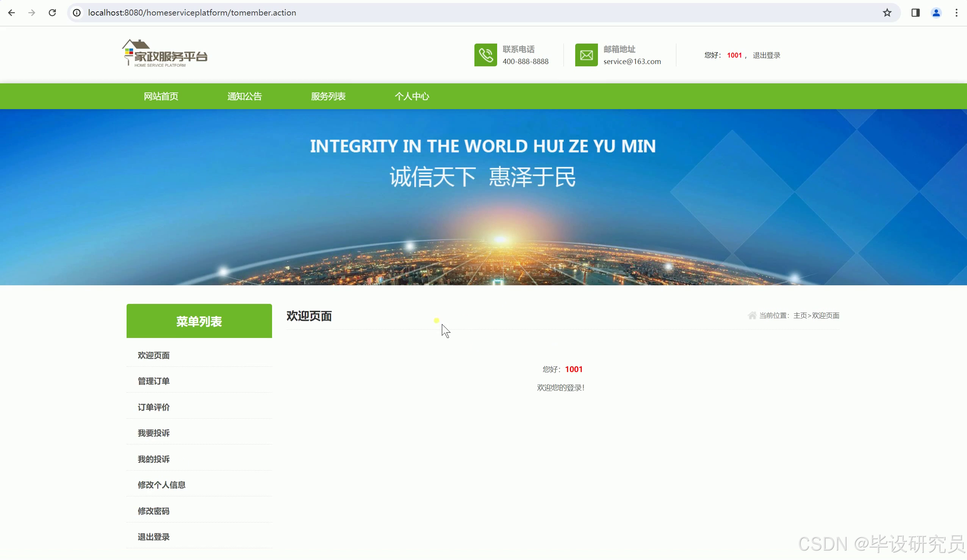The image size is (967, 560).
Task: Click the 欢迎您的登录! text
Action: [561, 388]
